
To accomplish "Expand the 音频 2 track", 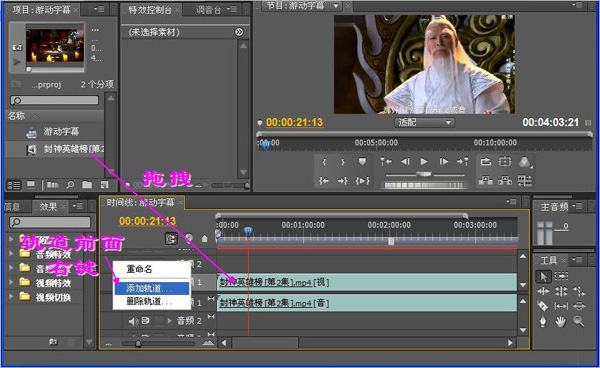I will [170, 321].
